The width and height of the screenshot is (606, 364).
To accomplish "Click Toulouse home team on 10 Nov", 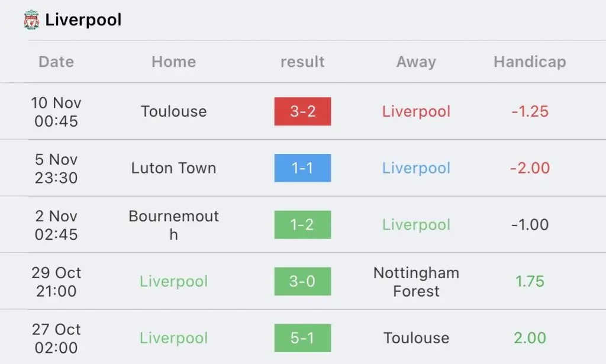I will pos(174,111).
